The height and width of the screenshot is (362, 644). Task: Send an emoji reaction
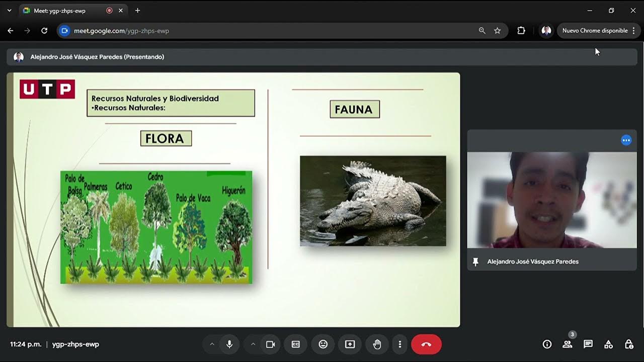point(323,344)
